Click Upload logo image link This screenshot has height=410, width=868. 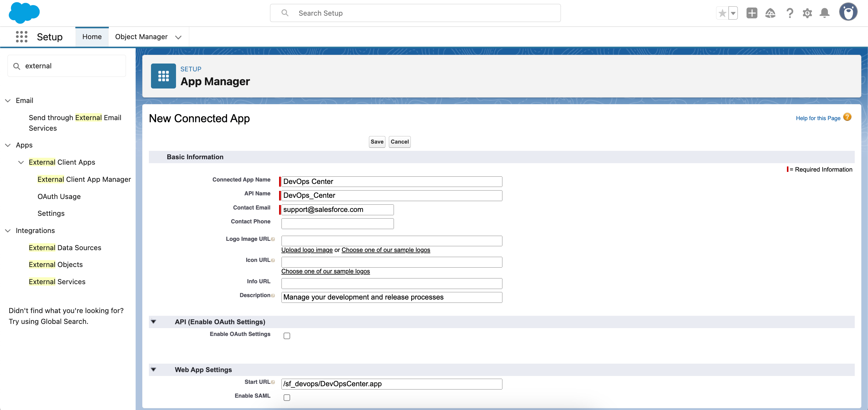pyautogui.click(x=307, y=250)
